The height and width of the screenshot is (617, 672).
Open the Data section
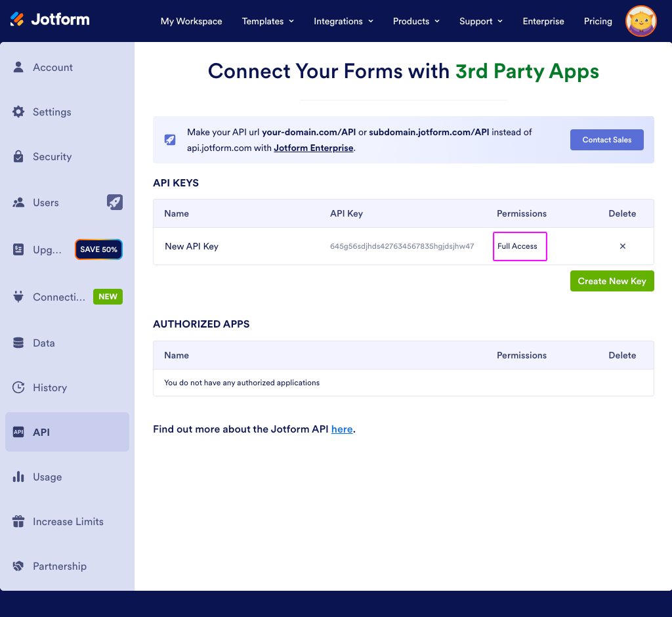point(67,343)
